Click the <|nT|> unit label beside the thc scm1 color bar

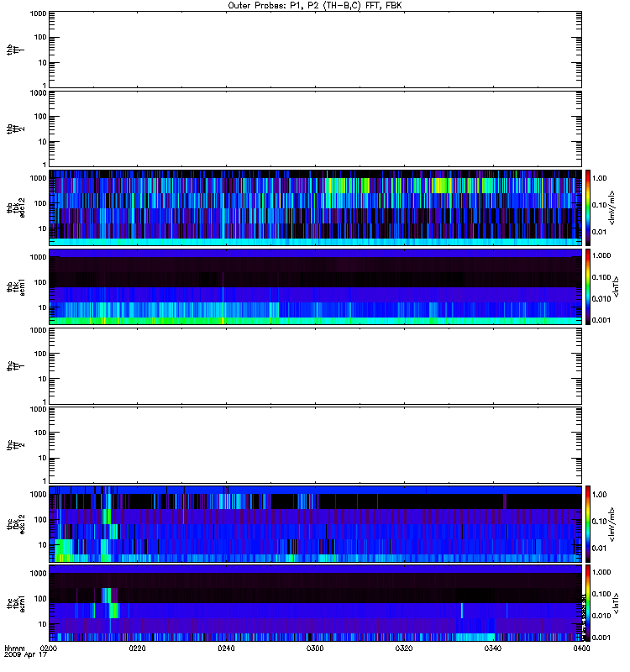click(x=617, y=603)
